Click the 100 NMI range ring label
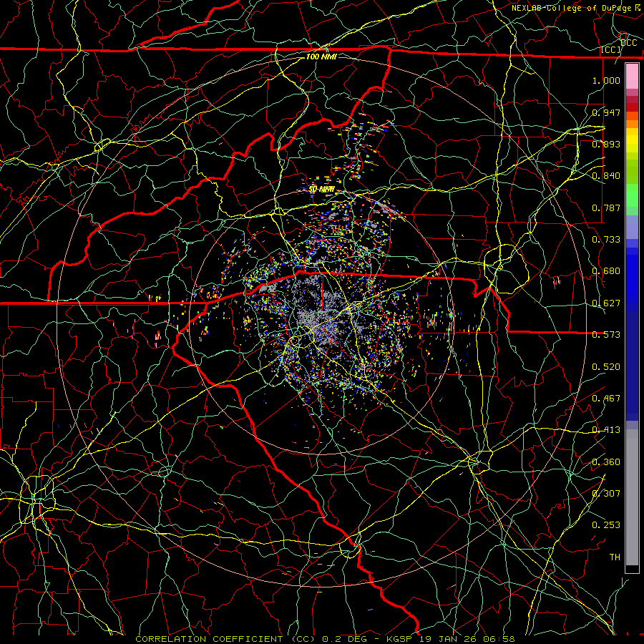Image resolution: width=644 pixels, height=644 pixels. click(321, 57)
